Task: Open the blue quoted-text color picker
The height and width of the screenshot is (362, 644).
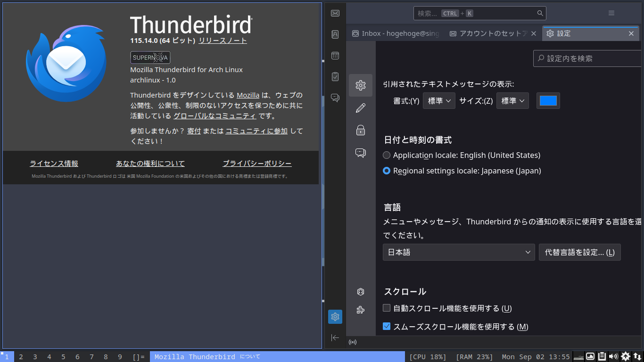Action: click(548, 101)
